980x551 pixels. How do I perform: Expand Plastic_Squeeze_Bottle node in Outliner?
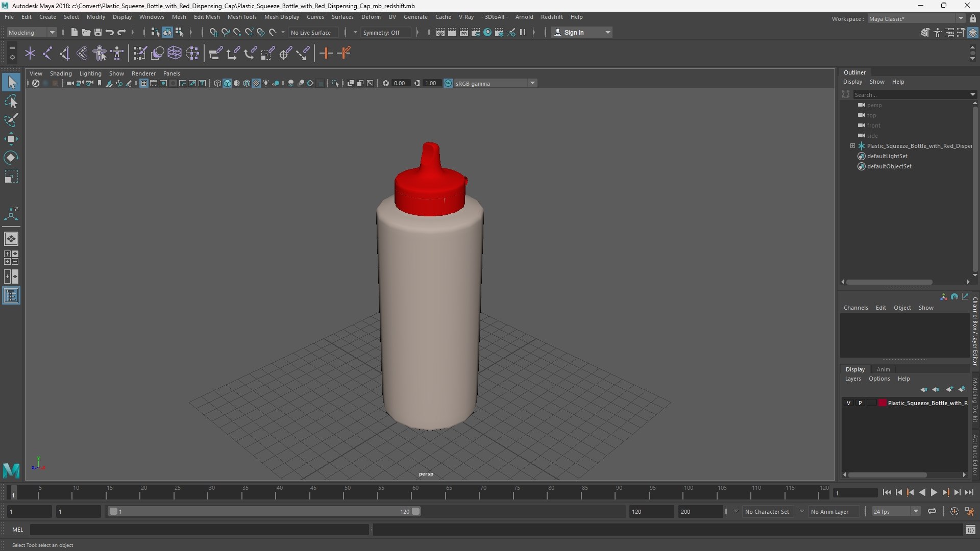pos(852,146)
